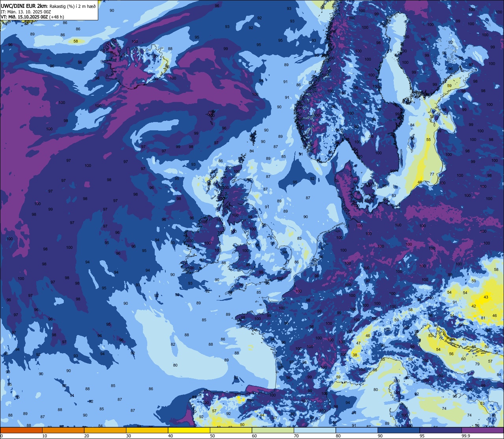Click the purple legend swatch above 99.9%
The image size is (504, 439).
(x=482, y=430)
